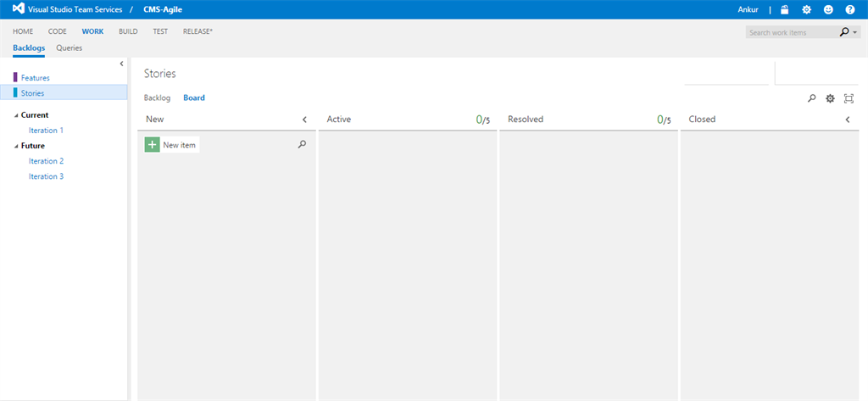This screenshot has width=868, height=401.
Task: Collapse the left sidebar pane chevron
Action: 121,64
